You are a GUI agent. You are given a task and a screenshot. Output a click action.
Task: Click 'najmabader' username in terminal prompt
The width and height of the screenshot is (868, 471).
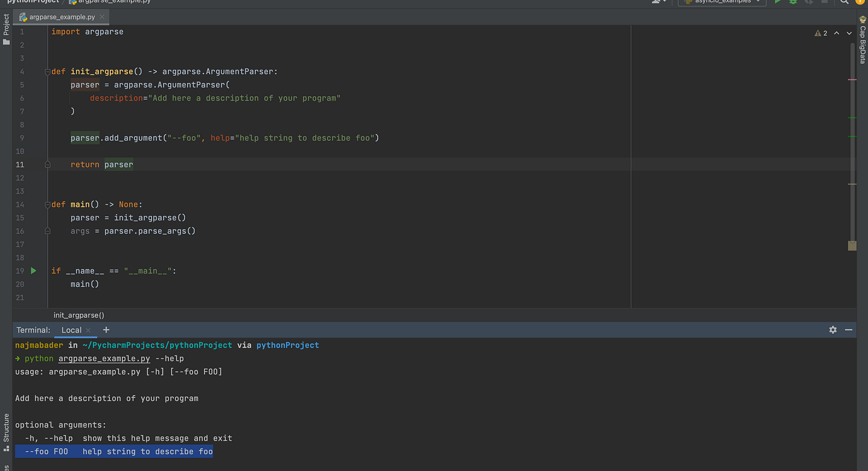(39, 345)
